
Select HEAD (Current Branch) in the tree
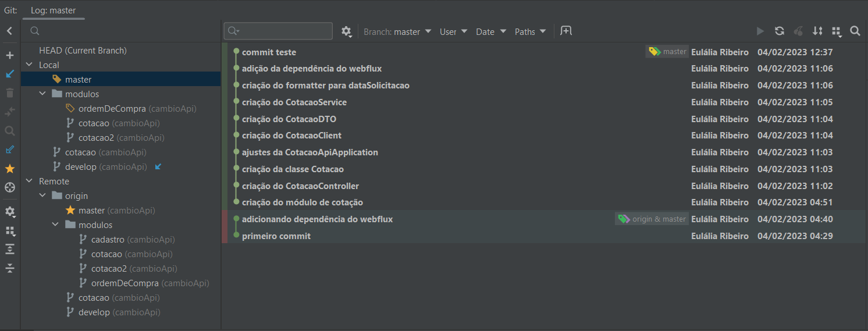point(83,51)
